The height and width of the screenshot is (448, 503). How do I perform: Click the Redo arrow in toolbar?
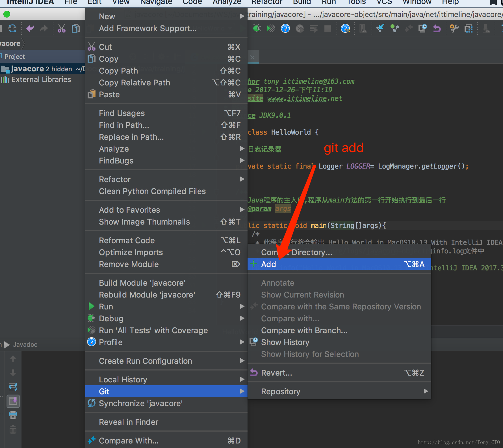[x=44, y=28]
